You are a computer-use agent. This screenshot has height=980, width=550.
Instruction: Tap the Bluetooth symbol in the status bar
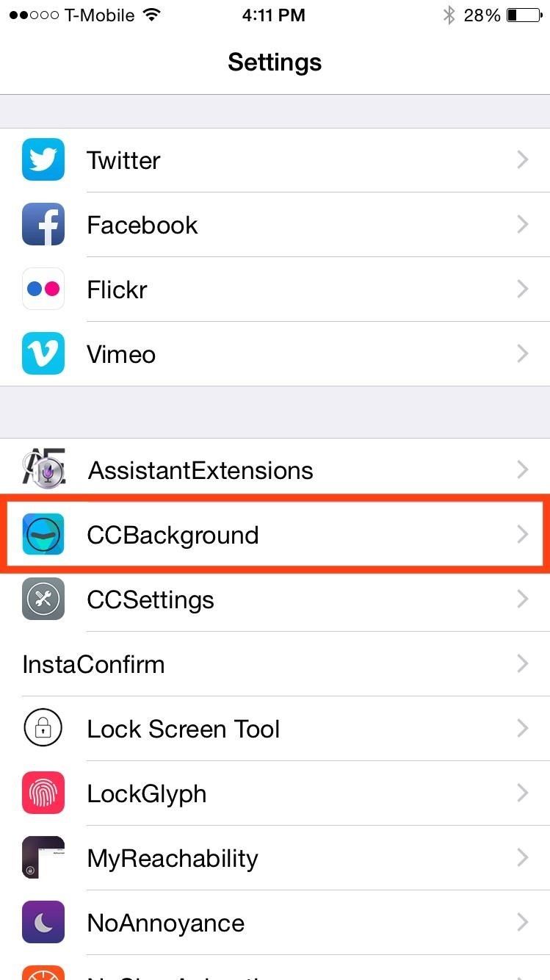click(449, 14)
